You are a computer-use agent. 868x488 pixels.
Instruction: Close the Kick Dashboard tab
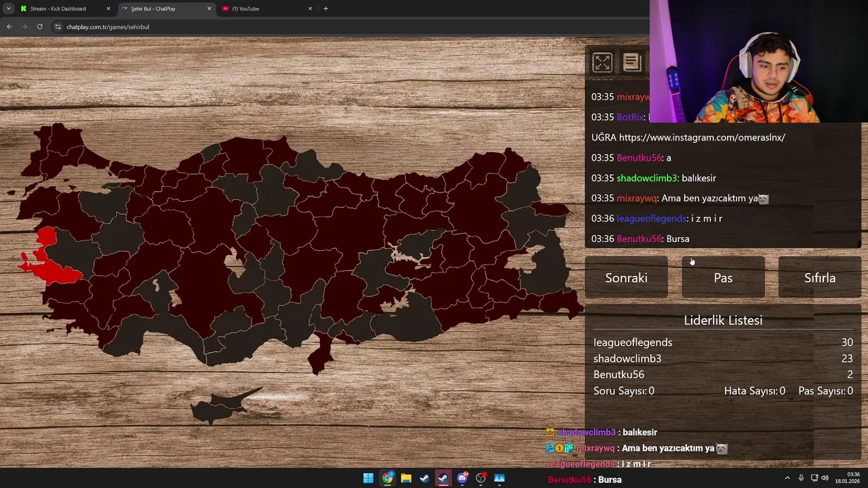108,9
